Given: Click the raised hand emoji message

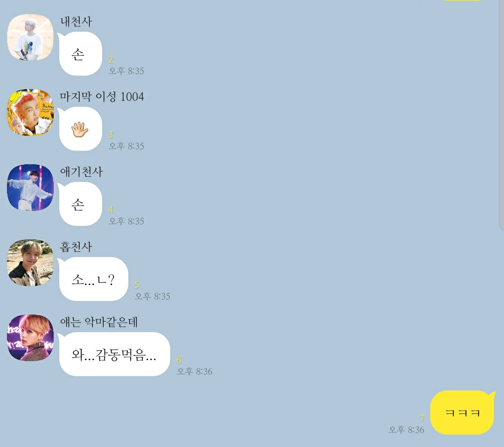Looking at the screenshot, I should [x=80, y=129].
